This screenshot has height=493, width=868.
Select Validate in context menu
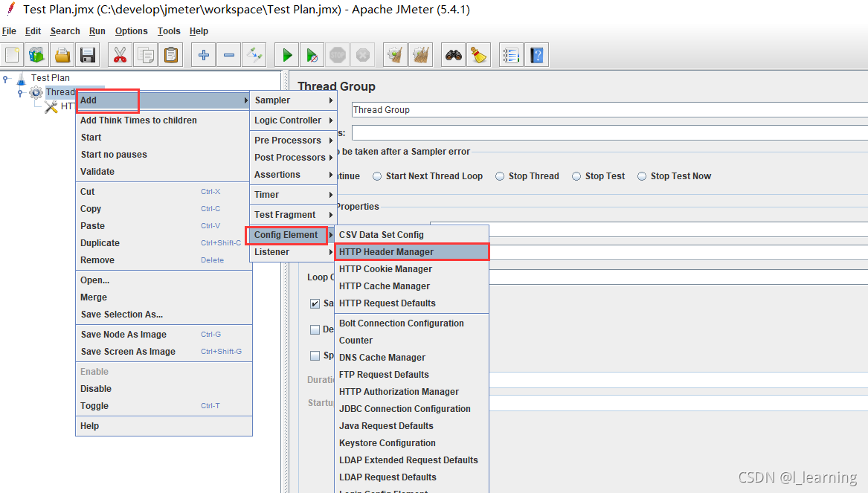click(164, 172)
